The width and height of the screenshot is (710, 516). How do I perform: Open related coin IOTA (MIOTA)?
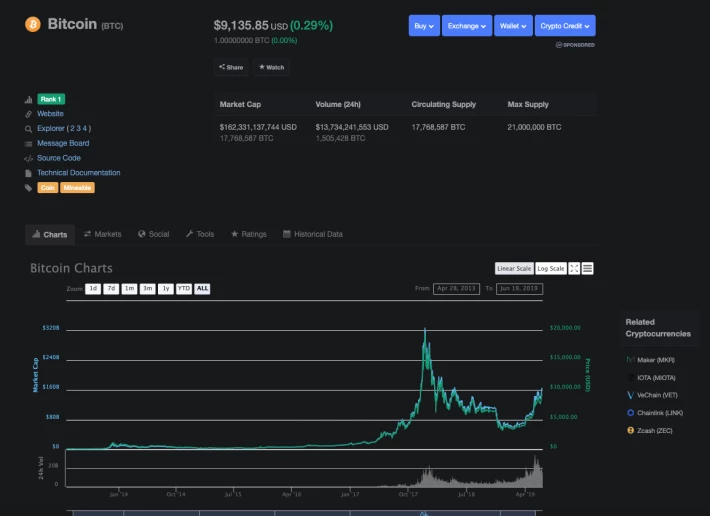pyautogui.click(x=656, y=378)
